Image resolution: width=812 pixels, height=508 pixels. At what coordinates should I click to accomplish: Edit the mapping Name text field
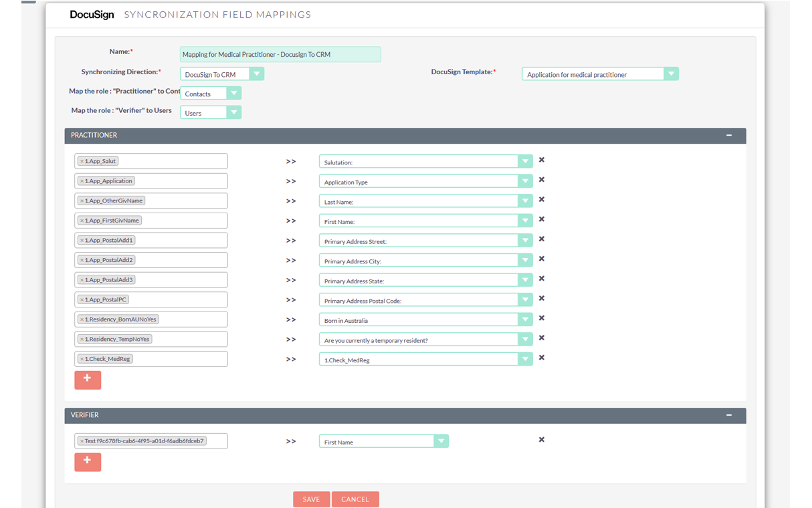[x=280, y=55]
